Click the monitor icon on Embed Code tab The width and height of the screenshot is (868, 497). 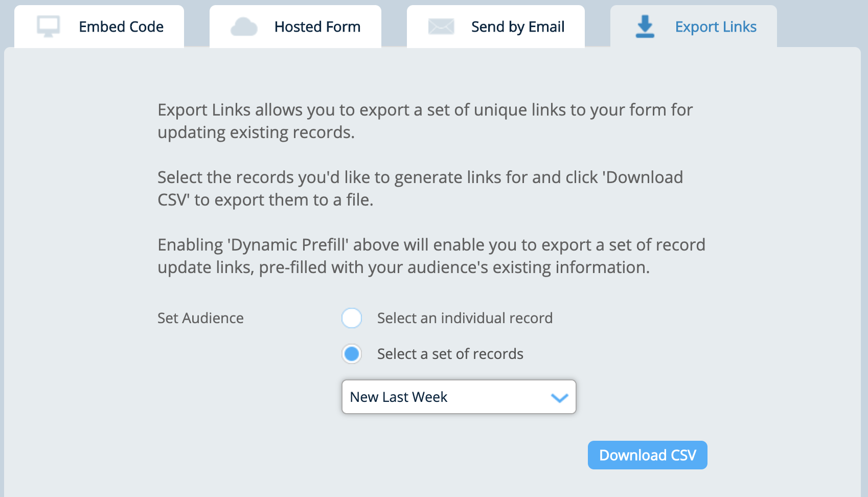click(x=49, y=26)
